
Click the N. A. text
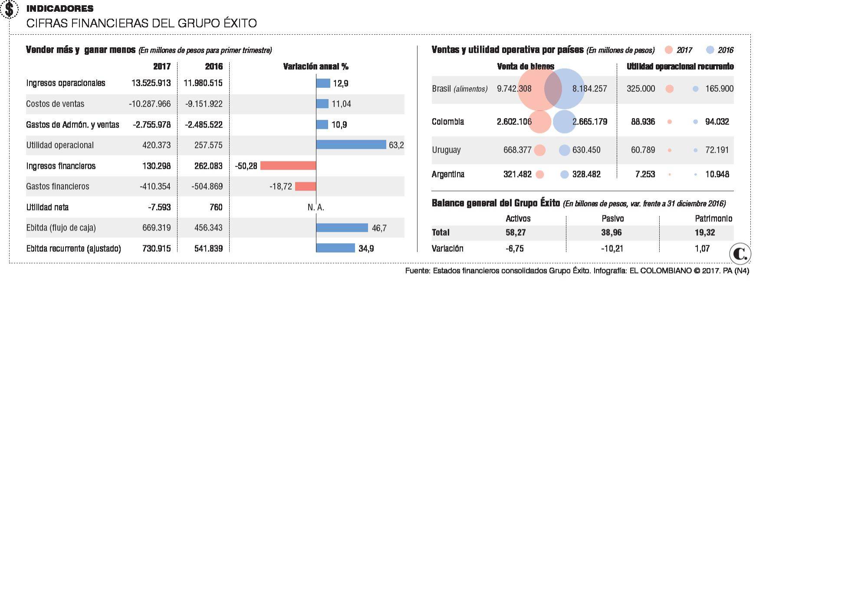tap(316, 207)
